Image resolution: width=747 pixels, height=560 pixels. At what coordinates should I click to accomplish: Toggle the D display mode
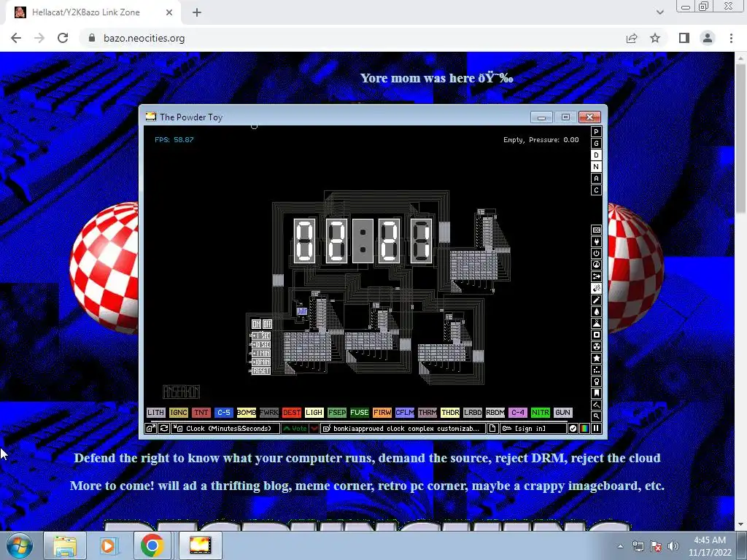click(x=596, y=155)
